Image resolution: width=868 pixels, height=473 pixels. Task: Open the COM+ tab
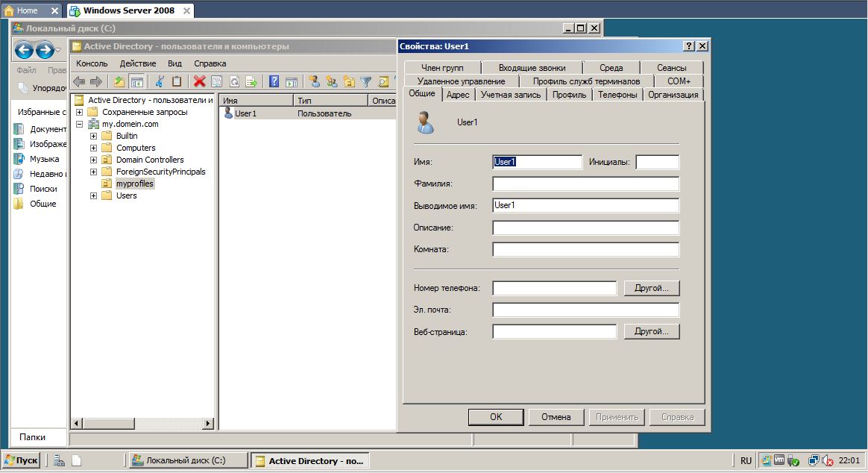(x=679, y=81)
